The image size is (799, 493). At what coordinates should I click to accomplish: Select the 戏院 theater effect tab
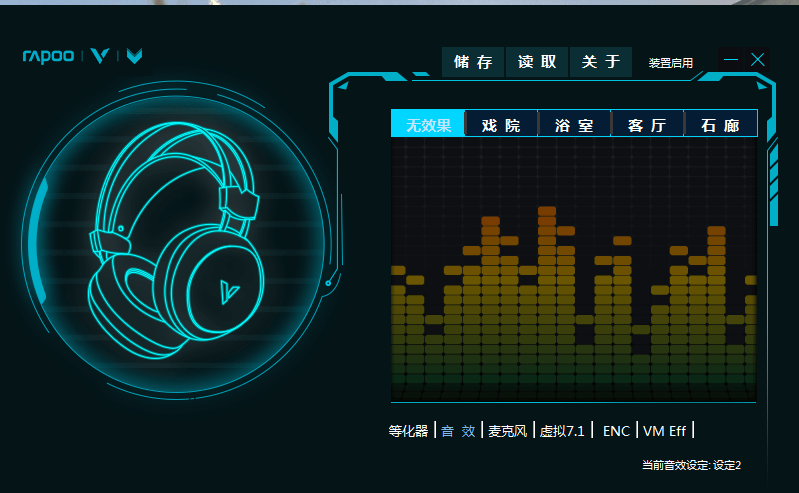pos(501,124)
